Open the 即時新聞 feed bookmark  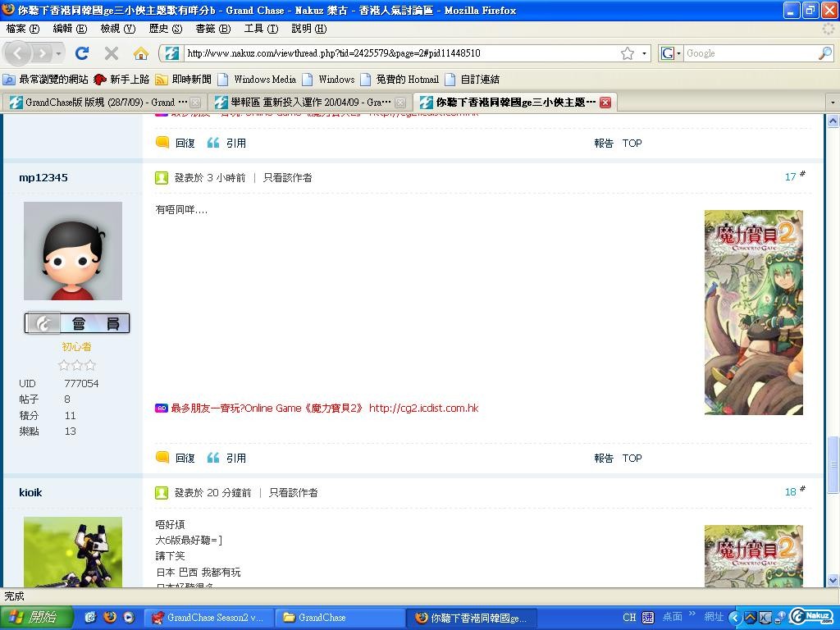point(183,80)
